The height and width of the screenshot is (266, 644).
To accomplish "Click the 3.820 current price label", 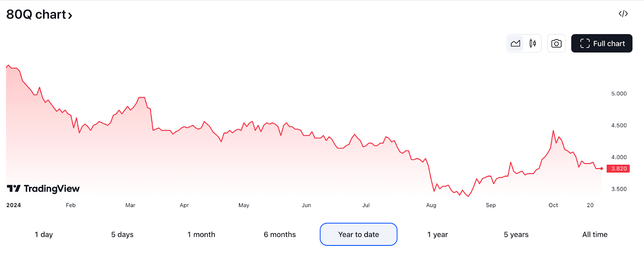I will tap(619, 168).
